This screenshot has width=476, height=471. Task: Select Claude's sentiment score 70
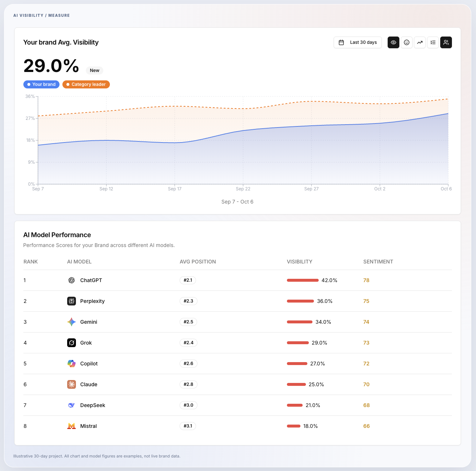tap(366, 384)
